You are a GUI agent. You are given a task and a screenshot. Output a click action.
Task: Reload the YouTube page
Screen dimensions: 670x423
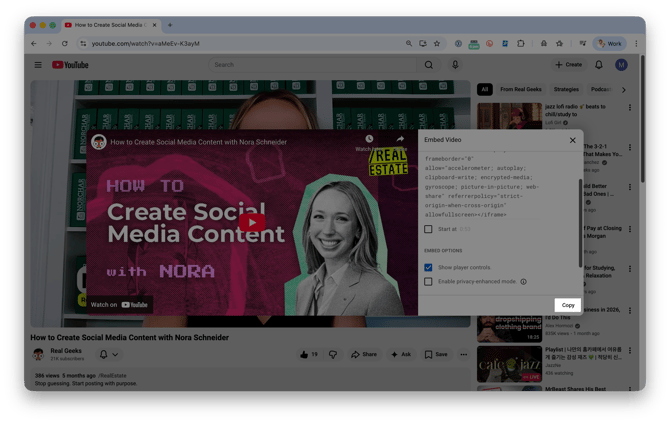point(65,44)
